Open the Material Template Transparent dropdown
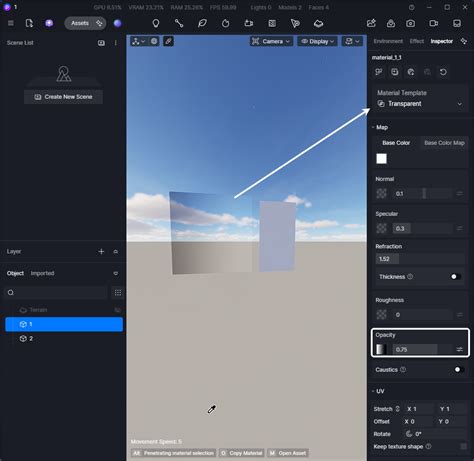 (420, 104)
